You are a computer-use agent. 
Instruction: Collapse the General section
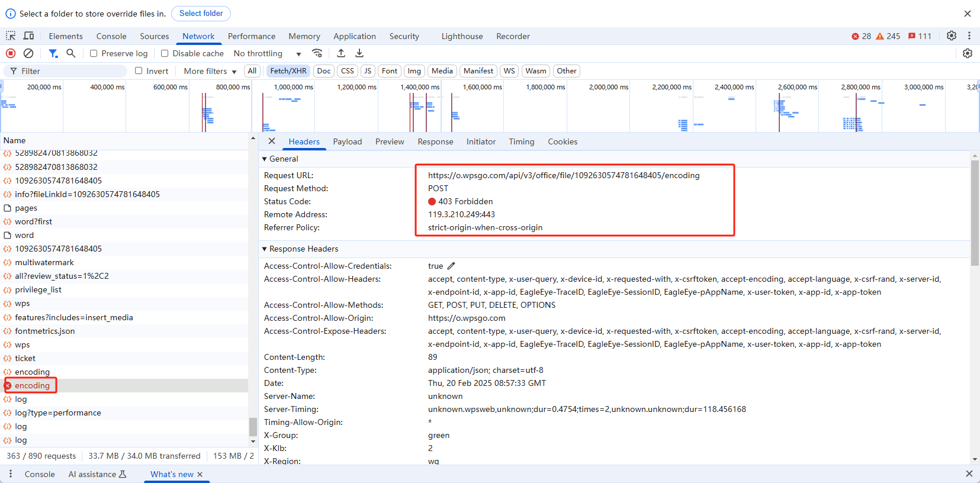tap(265, 159)
